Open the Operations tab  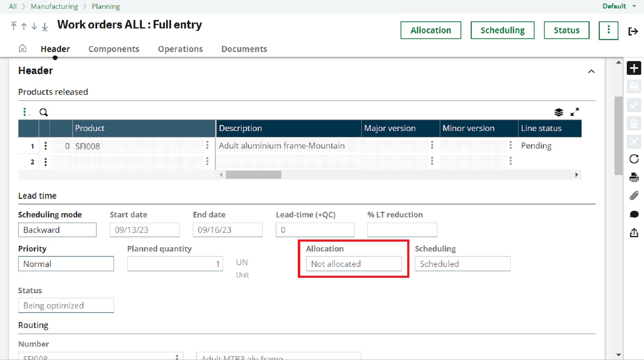point(180,49)
